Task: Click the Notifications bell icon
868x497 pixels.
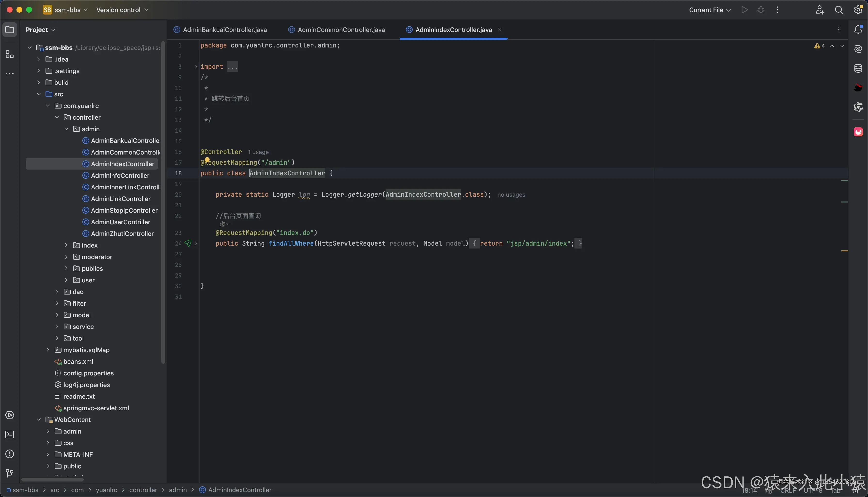Action: point(858,30)
